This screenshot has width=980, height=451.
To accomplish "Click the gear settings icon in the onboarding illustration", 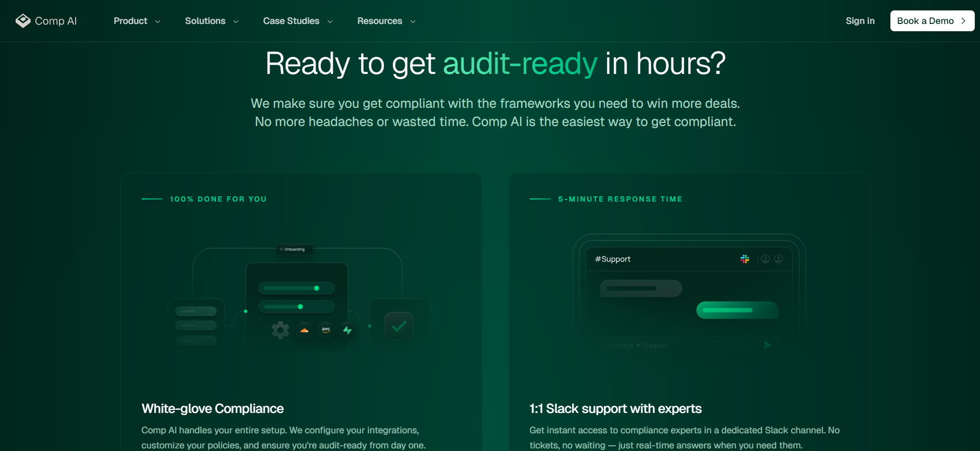I will 280,330.
